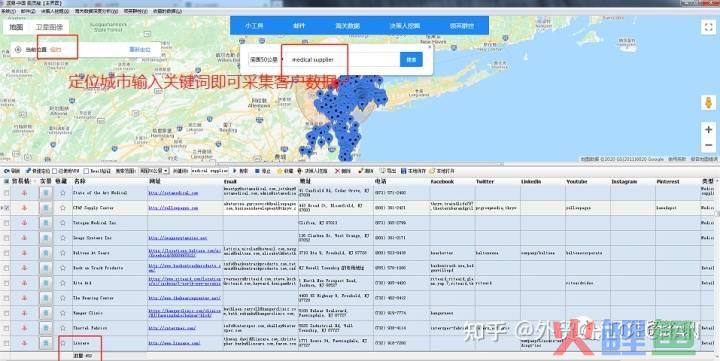The height and width of the screenshot is (361, 720).
Task: Check The Hearing Center row checkbox
Action: [6, 298]
